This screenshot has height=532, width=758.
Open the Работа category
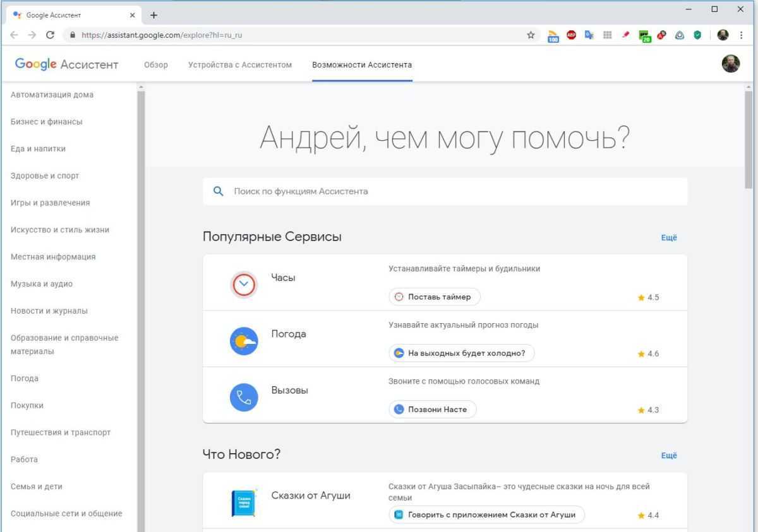(24, 460)
